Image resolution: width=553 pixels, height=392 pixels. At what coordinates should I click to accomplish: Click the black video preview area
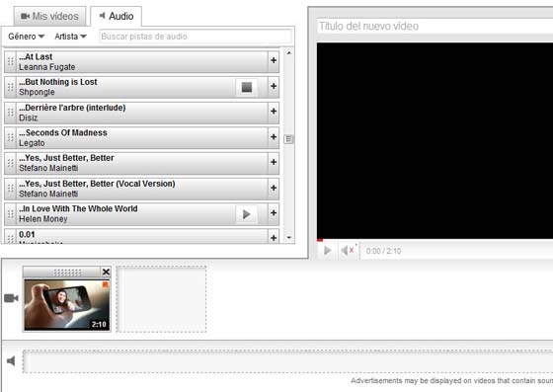[x=434, y=140]
